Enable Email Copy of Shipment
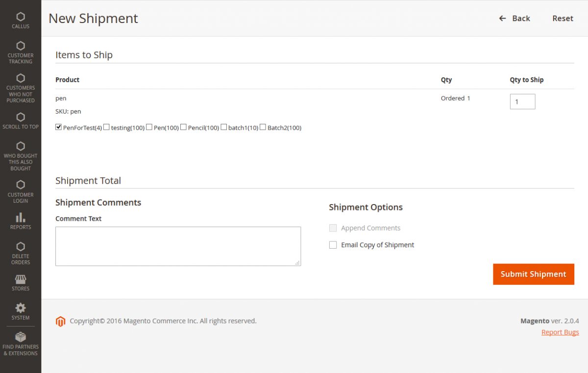 tap(333, 245)
